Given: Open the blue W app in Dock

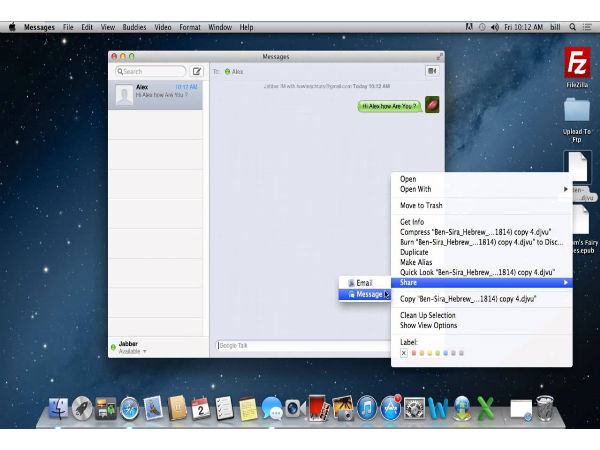Looking at the screenshot, I should [x=438, y=408].
